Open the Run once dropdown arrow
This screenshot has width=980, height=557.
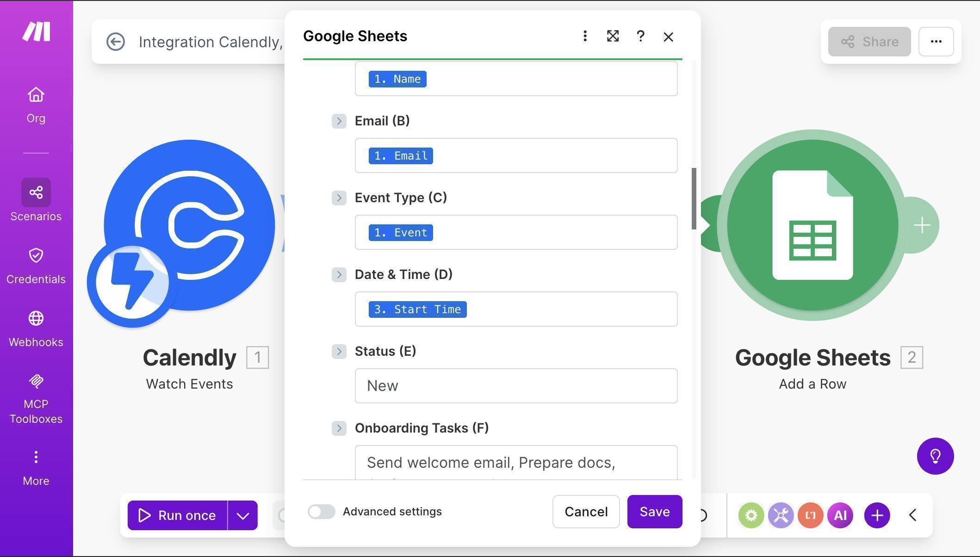242,515
